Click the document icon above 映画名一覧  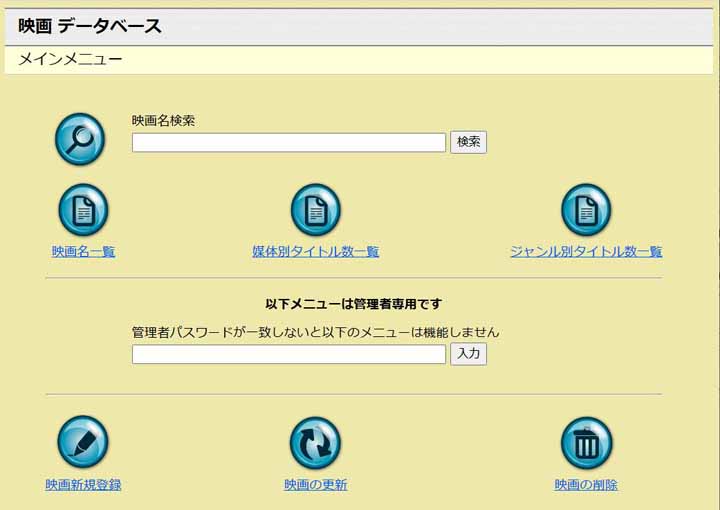[x=84, y=210]
